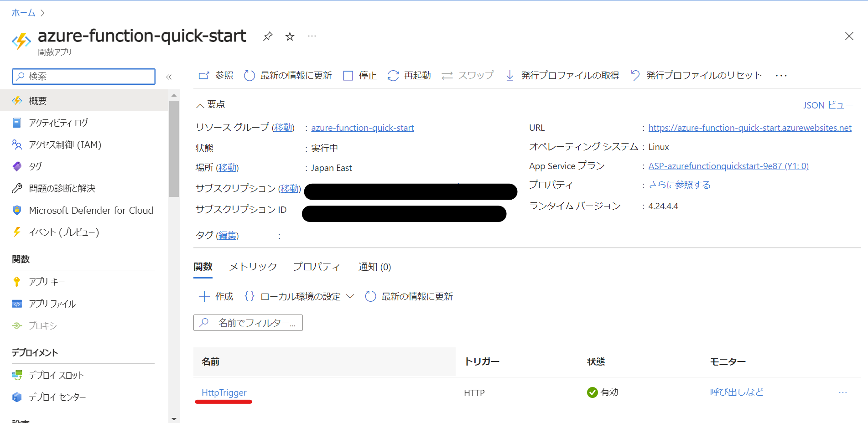Focus the sidebar 検索 search box
The height and width of the screenshot is (423, 868).
coord(83,77)
